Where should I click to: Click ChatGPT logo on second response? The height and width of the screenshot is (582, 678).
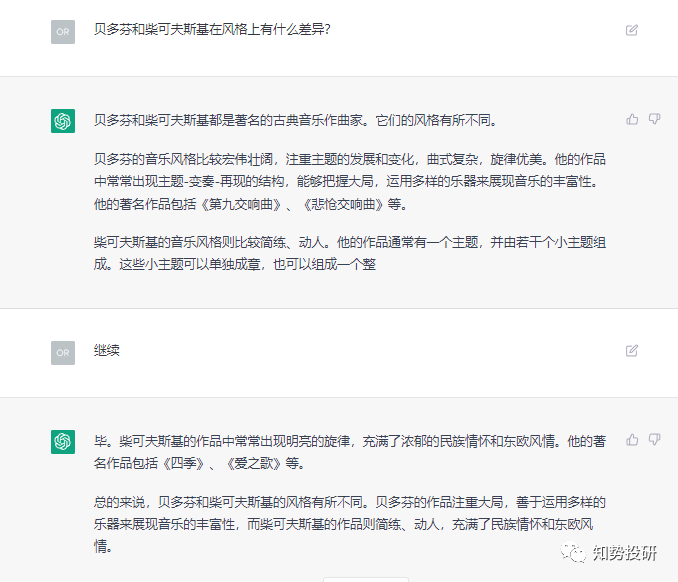(x=63, y=441)
